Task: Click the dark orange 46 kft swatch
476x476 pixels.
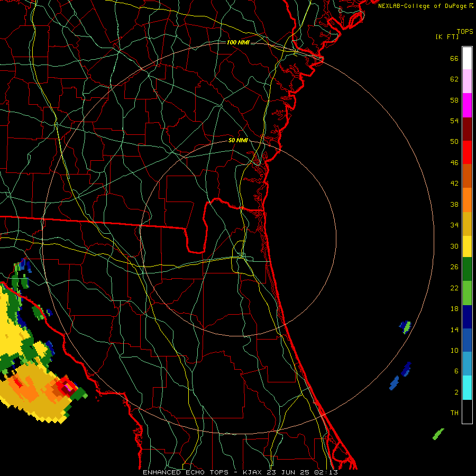Action: (467, 176)
